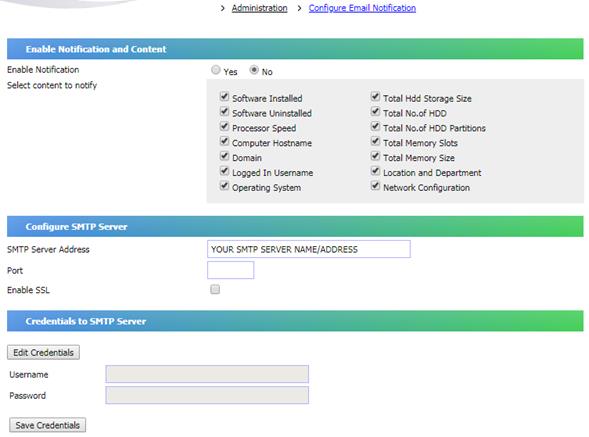The height and width of the screenshot is (437, 589).
Task: Open Configure Email Notification link
Action: tap(362, 8)
